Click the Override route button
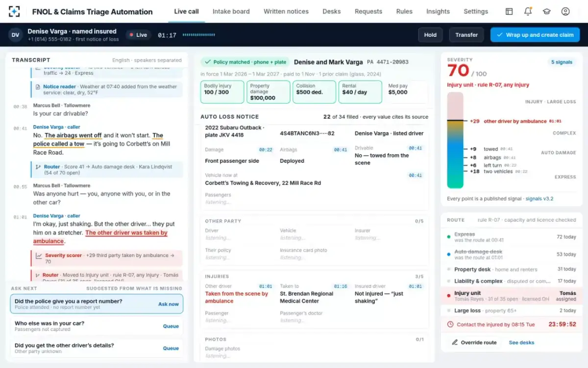 (474, 342)
